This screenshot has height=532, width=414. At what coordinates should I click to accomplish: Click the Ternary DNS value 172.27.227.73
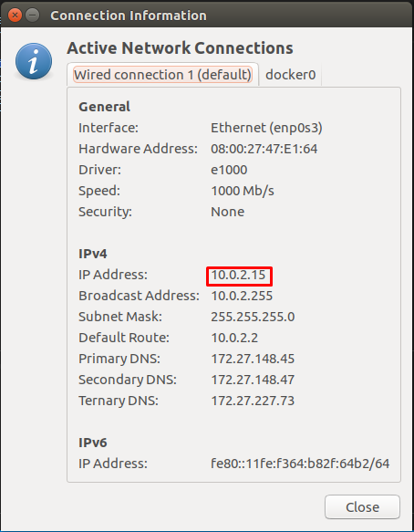coord(253,401)
